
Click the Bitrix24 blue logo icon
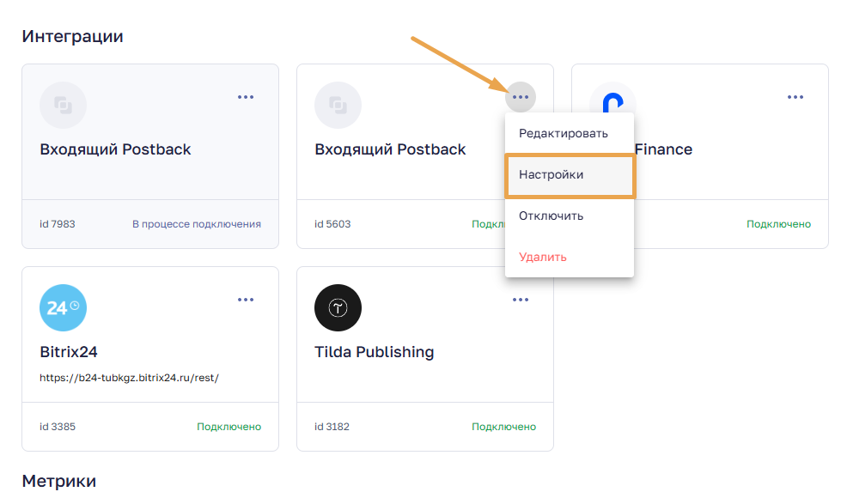click(64, 307)
